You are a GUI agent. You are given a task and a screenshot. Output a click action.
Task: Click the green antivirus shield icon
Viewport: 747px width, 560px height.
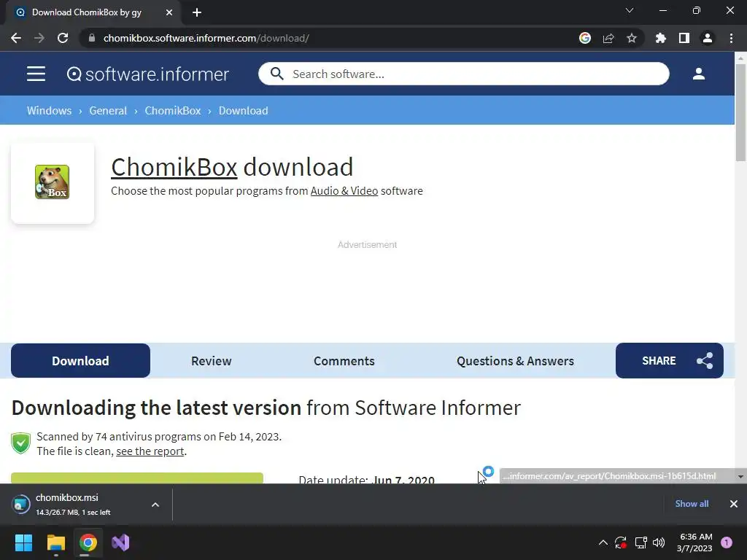pos(21,443)
